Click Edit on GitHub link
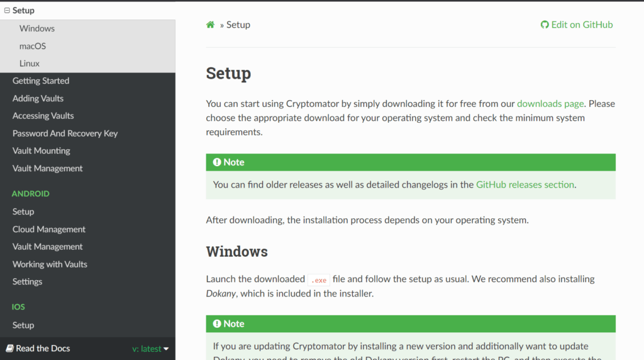The image size is (644, 360). (x=577, y=25)
